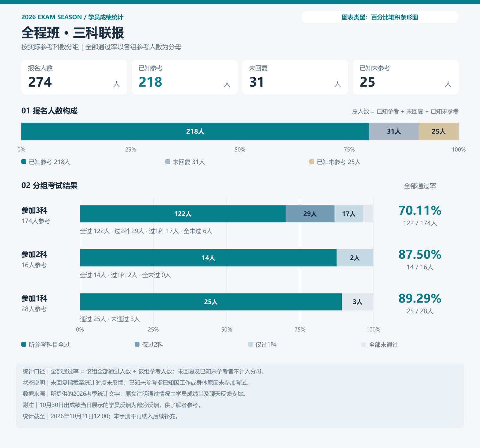This screenshot has width=480, height=448.
Task: Click the 70.11% pass rate value
Action: click(x=420, y=210)
